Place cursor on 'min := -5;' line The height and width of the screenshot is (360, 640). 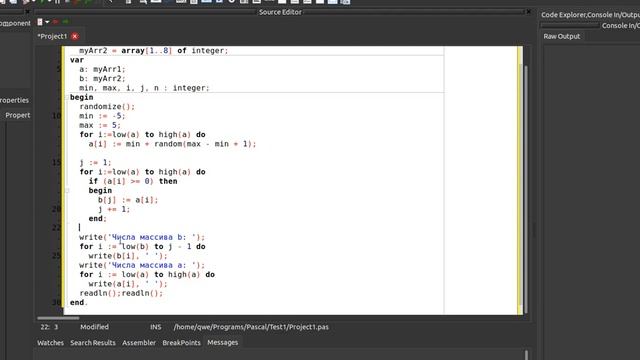(102, 116)
